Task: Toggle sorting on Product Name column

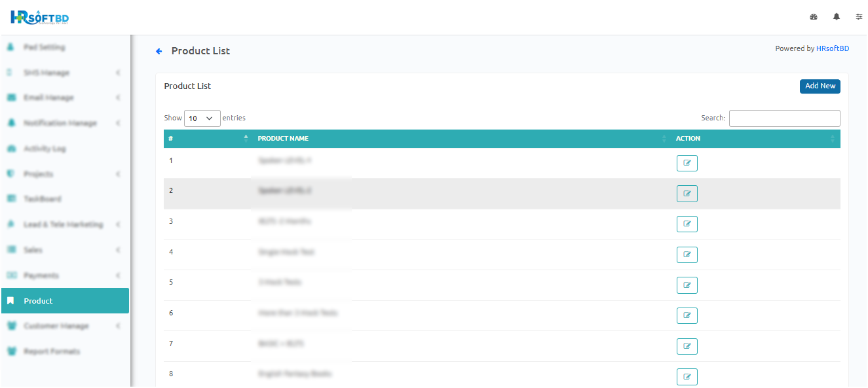Action: (x=460, y=139)
